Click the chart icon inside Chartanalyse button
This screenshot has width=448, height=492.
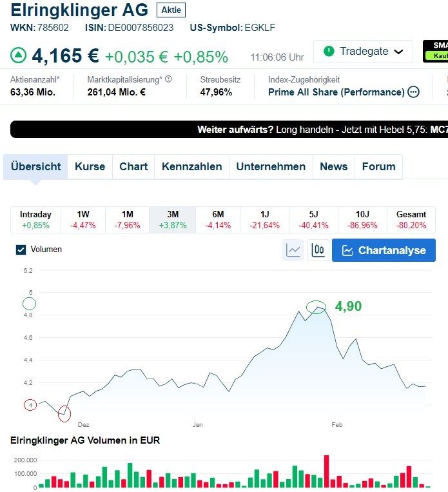pyautogui.click(x=347, y=250)
